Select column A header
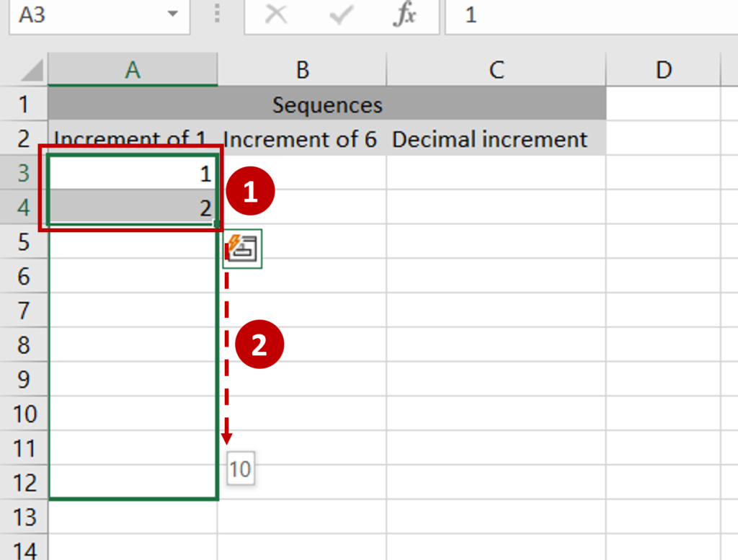The height and width of the screenshot is (560, 738). pyautogui.click(x=133, y=68)
